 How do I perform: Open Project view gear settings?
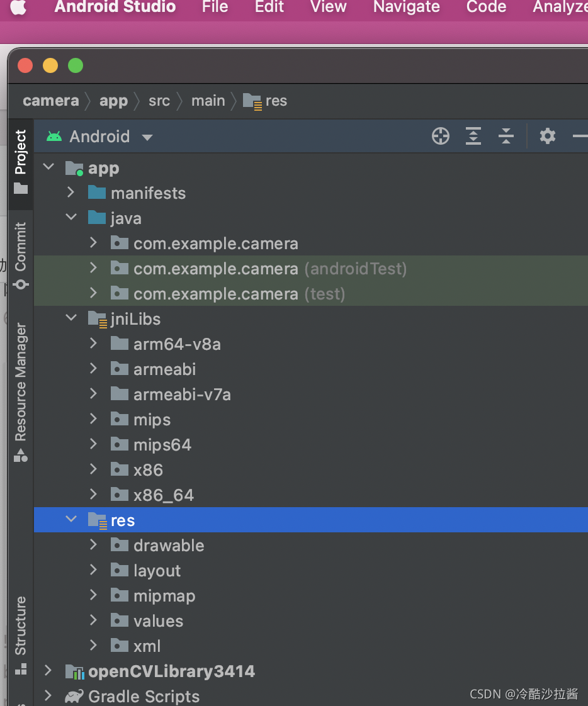coord(548,136)
